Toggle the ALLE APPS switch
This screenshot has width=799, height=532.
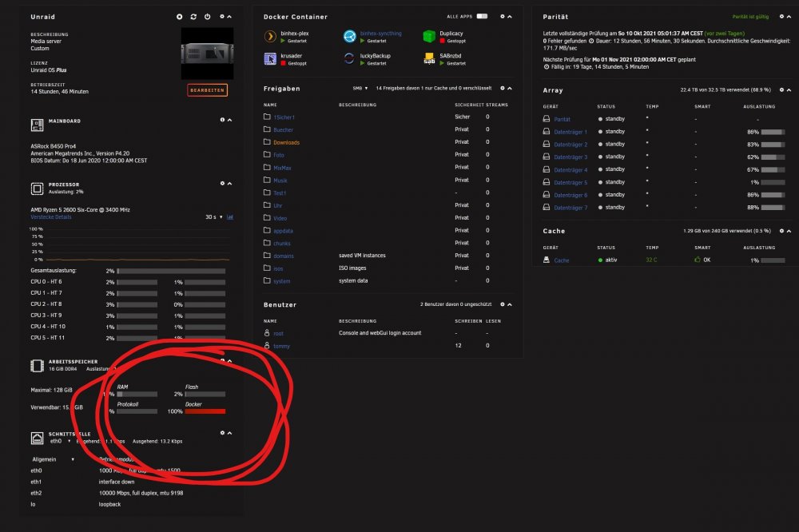(482, 16)
